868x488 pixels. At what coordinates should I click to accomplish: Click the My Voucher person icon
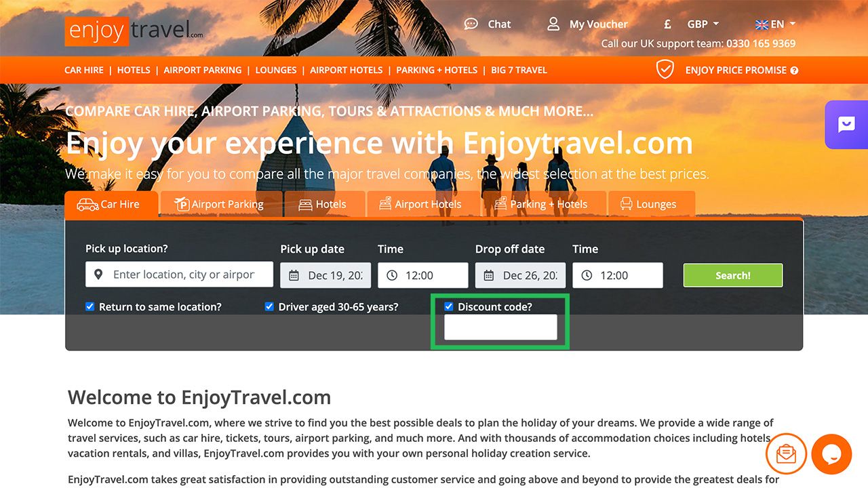[x=553, y=24]
